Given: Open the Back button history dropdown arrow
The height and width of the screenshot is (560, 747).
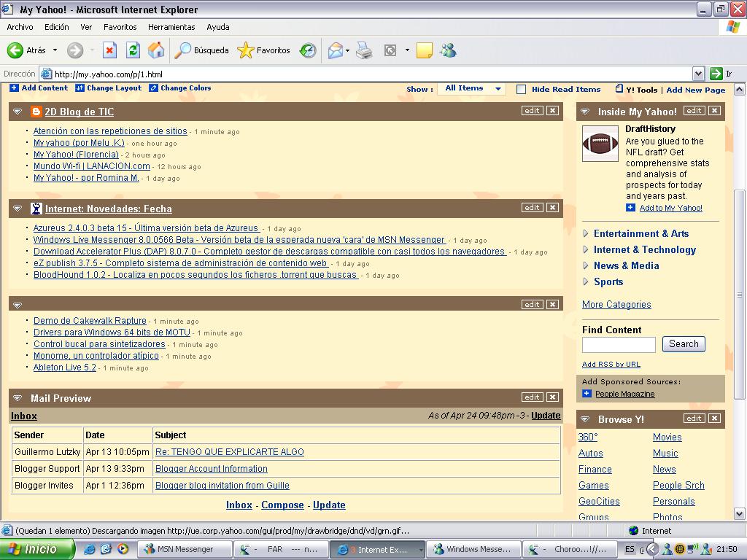Looking at the screenshot, I should (x=55, y=50).
